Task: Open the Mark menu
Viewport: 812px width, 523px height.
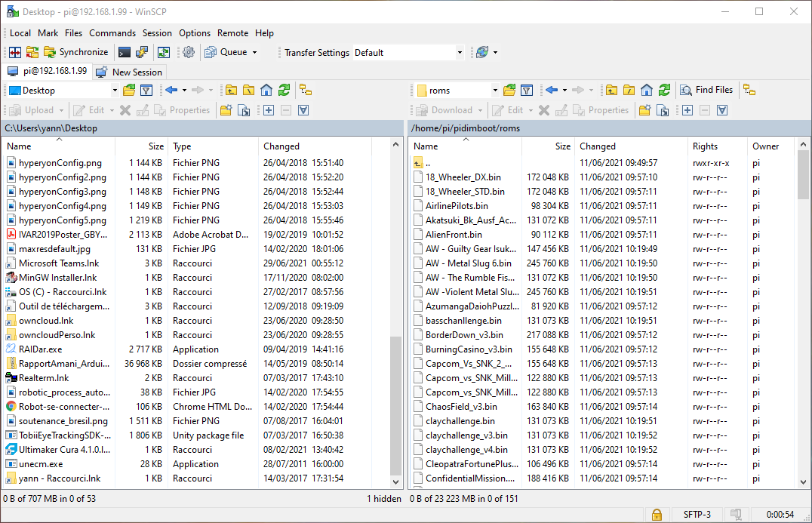Action: 48,33
